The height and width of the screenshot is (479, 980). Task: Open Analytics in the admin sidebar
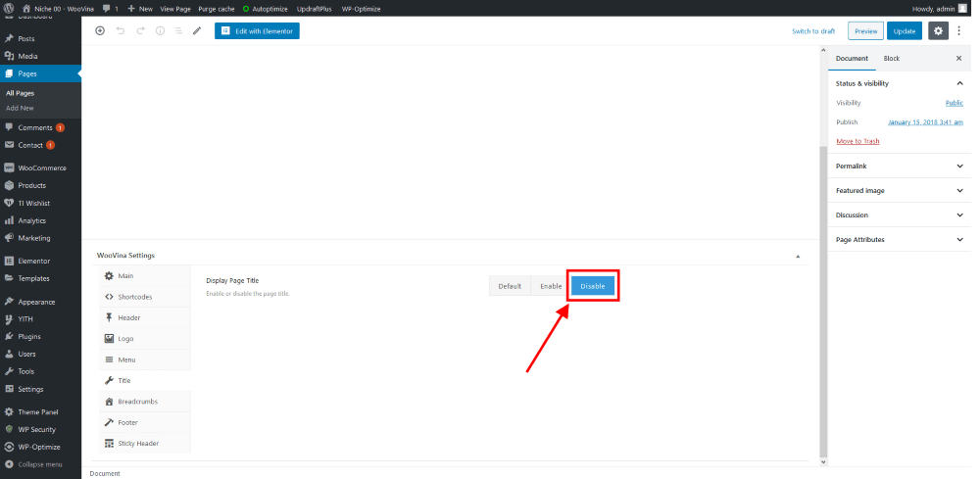pos(40,220)
